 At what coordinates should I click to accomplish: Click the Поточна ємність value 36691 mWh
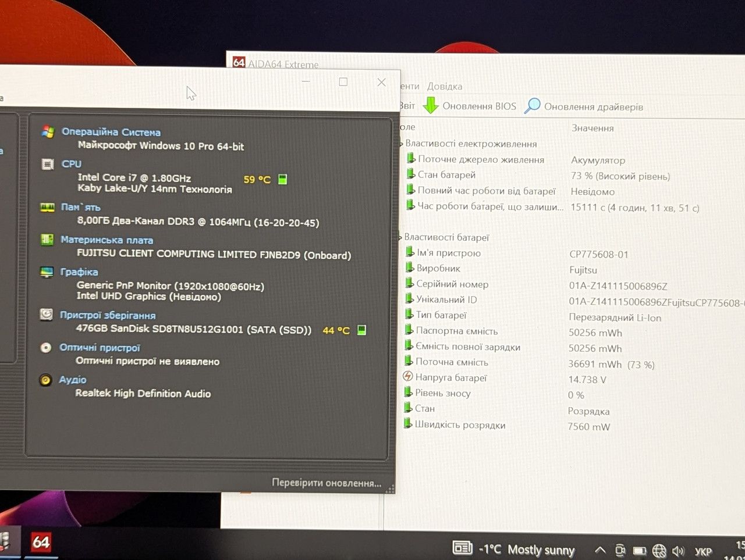click(x=595, y=365)
